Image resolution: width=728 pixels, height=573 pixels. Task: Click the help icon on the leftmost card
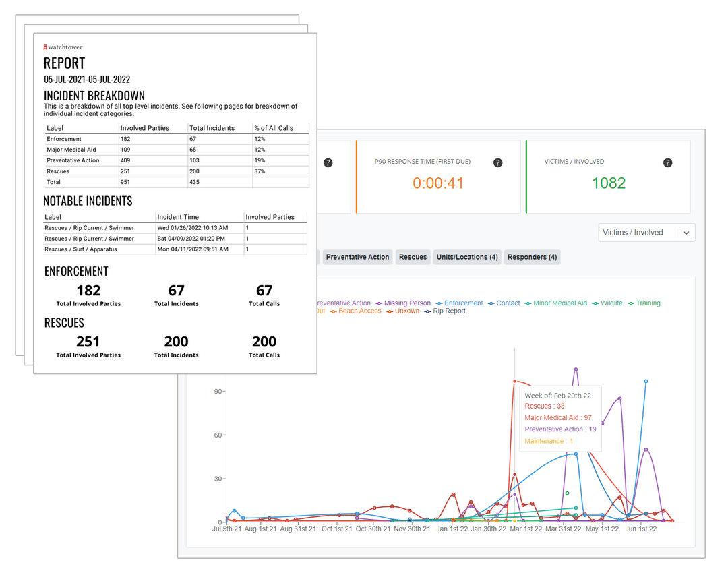(328, 162)
